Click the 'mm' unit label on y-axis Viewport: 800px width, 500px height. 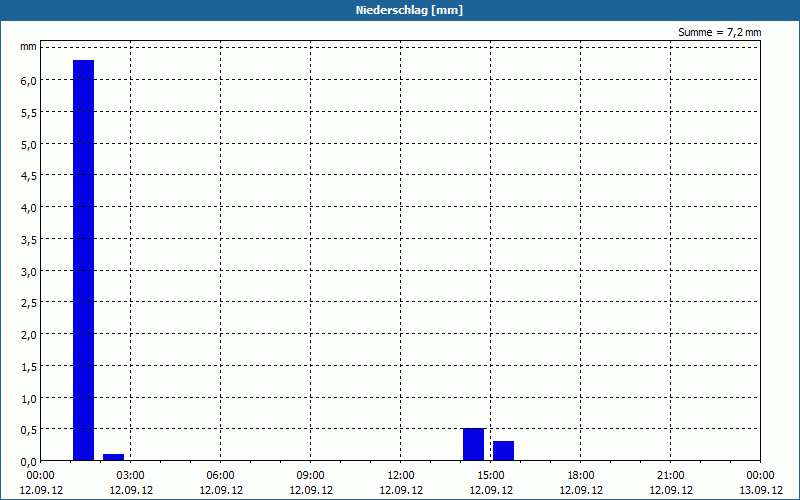[29, 47]
